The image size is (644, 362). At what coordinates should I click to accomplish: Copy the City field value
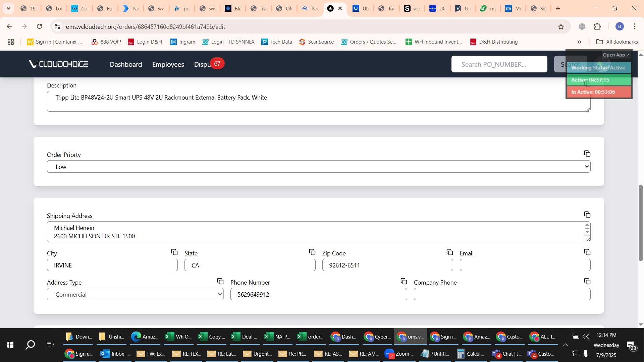pyautogui.click(x=174, y=252)
